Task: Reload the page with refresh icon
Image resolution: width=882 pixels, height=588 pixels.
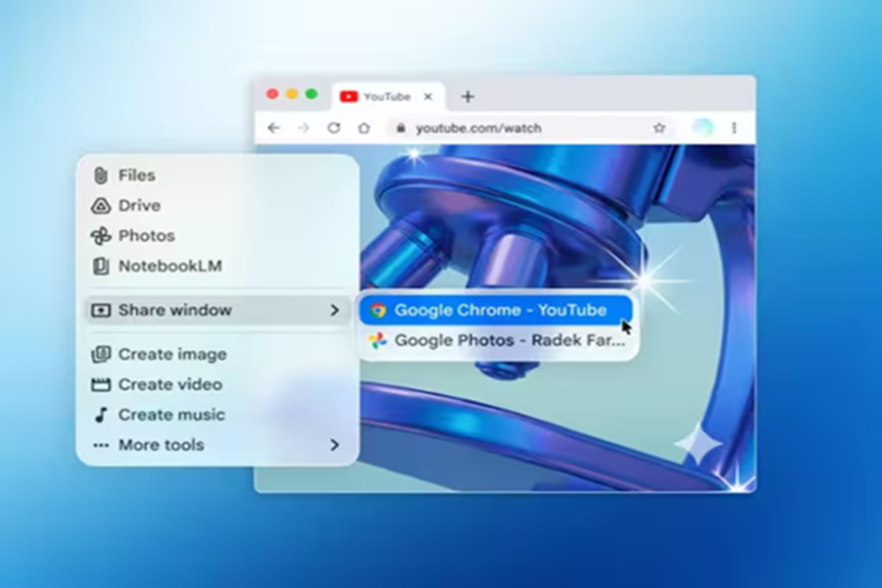Action: pos(333,128)
